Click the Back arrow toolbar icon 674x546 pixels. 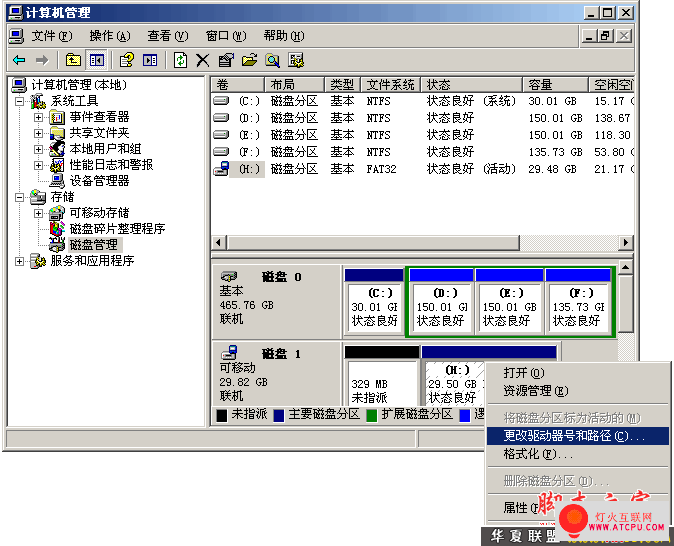19,60
